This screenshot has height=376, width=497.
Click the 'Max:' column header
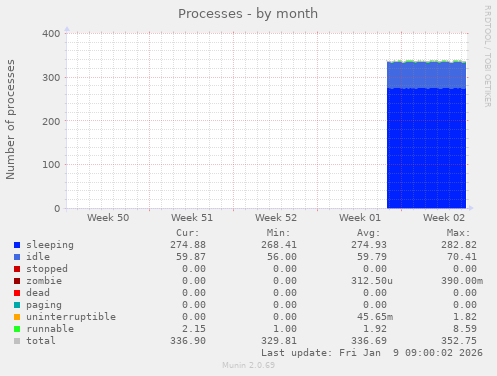click(459, 233)
